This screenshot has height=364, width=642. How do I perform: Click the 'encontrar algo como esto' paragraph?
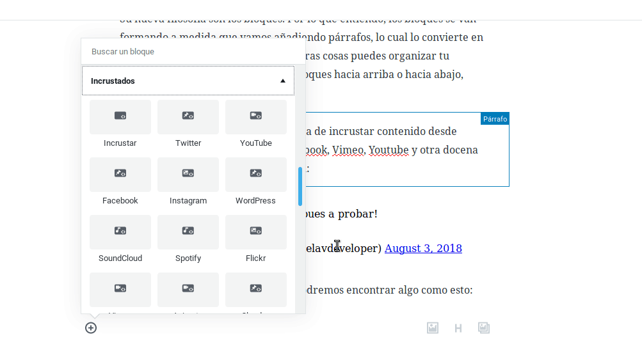[389, 290]
